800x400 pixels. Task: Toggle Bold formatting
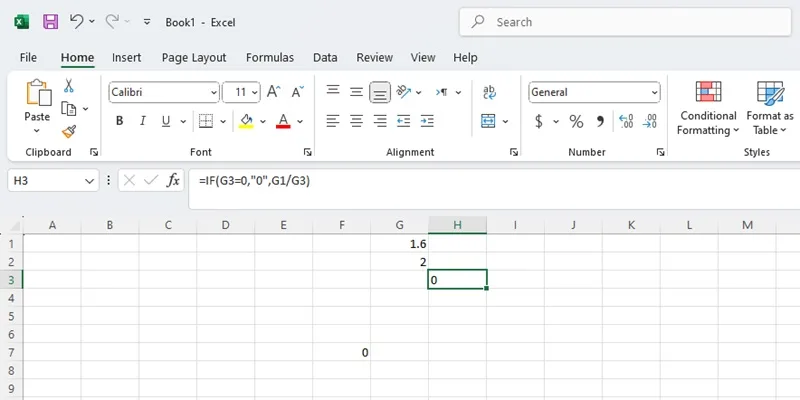[119, 121]
